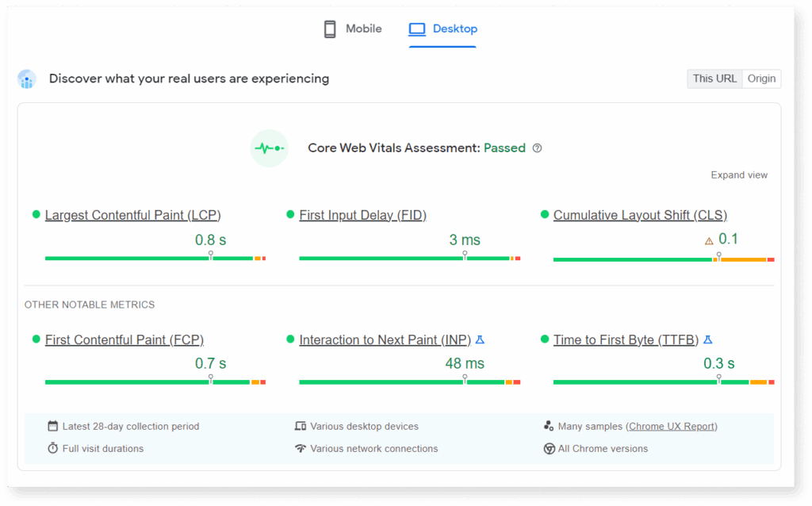Viewport: 812px width, 506px height.
Task: Click the experimental flask icon beside INP
Action: (480, 339)
